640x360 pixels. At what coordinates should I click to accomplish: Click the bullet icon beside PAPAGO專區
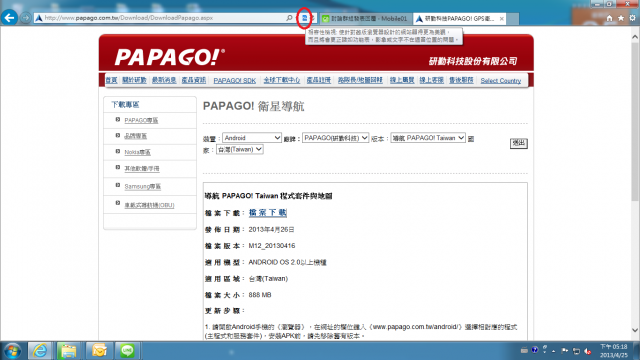(x=118, y=120)
